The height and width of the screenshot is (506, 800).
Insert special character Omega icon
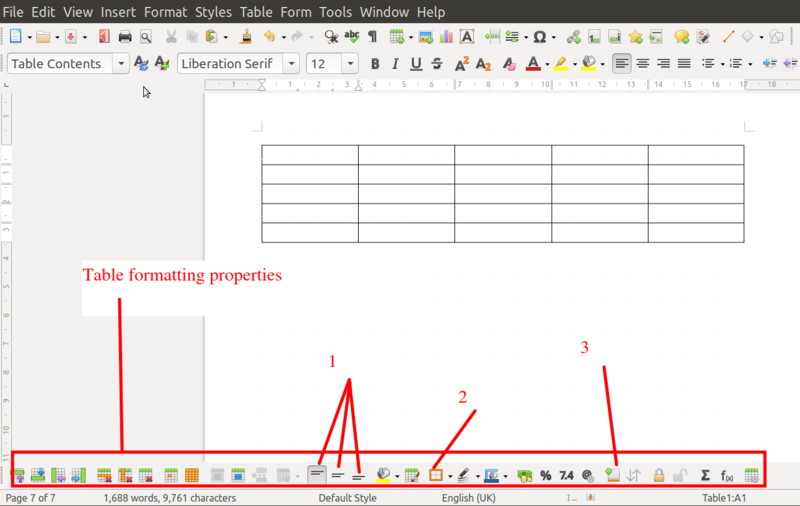coord(540,37)
